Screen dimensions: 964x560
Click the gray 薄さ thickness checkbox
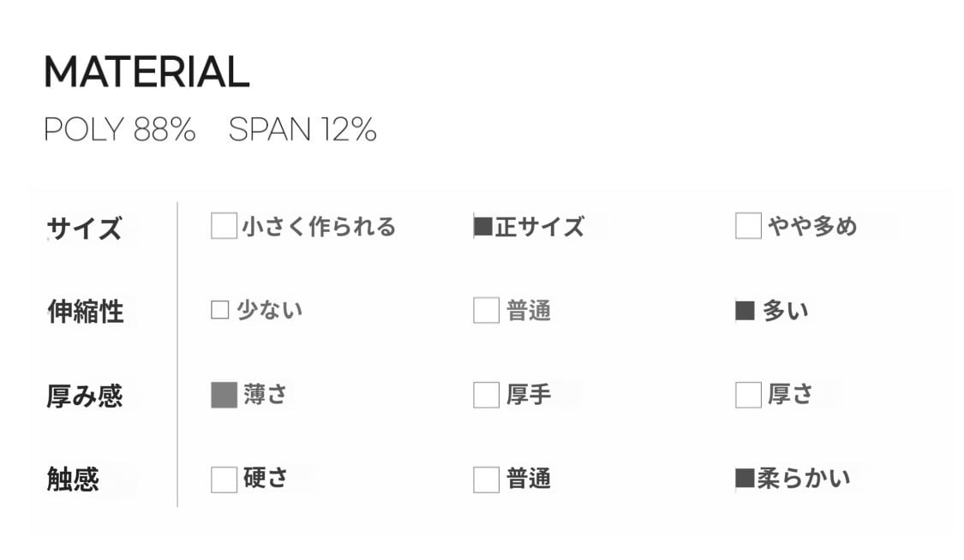[224, 395]
